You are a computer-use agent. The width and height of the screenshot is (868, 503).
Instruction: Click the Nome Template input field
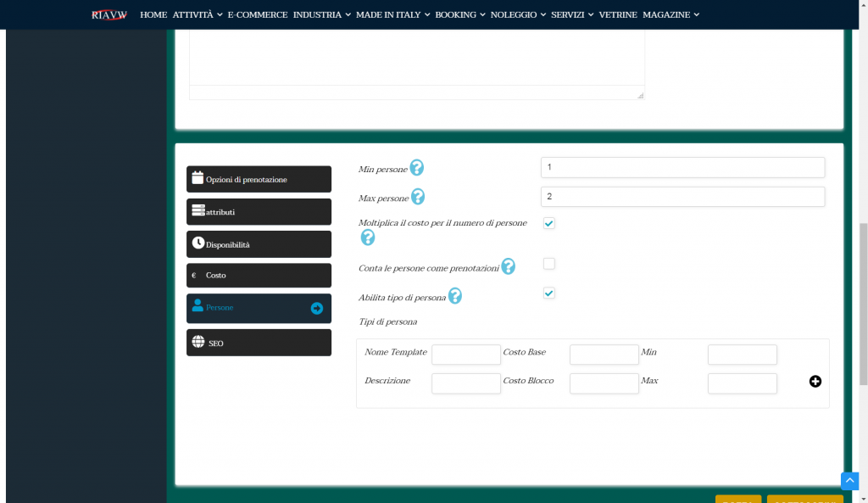[466, 355]
